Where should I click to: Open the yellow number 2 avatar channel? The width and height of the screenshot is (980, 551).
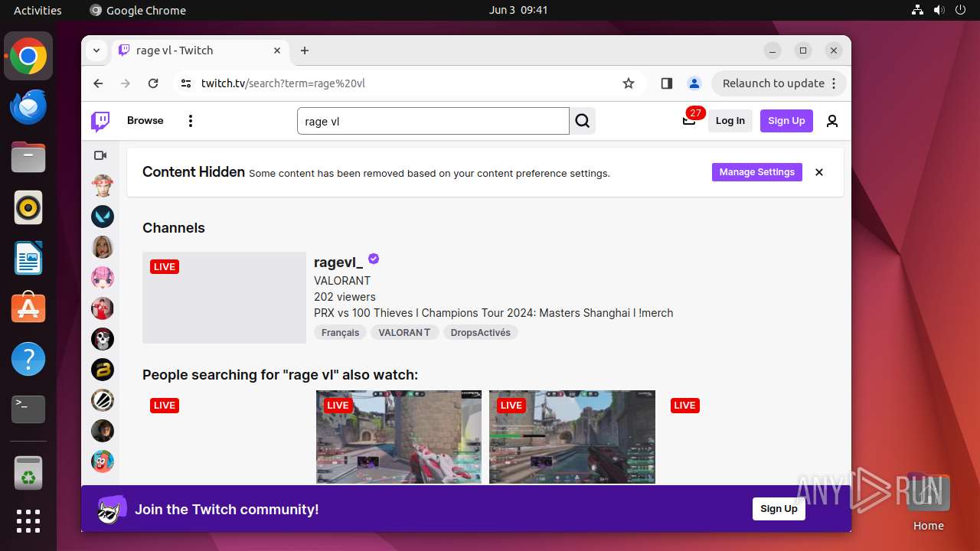(103, 370)
